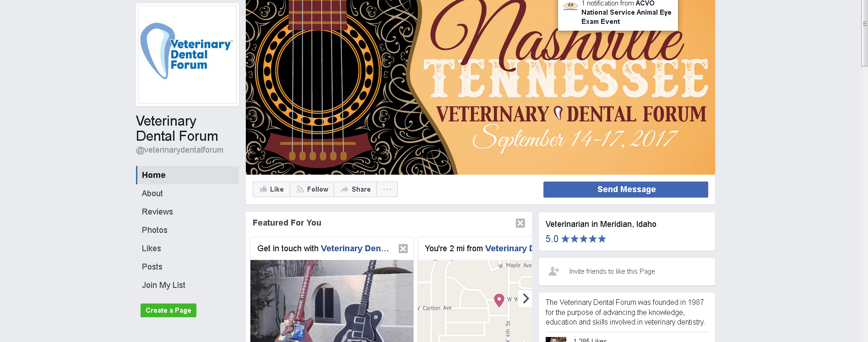Viewport: 868px width, 342px height.
Task: Click the pink map location pin
Action: point(499,300)
